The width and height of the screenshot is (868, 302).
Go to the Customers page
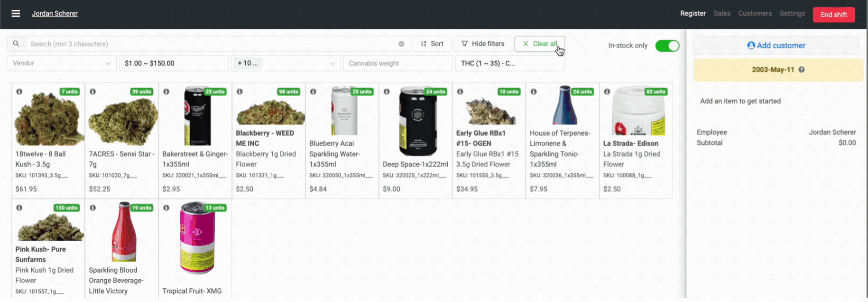click(755, 13)
